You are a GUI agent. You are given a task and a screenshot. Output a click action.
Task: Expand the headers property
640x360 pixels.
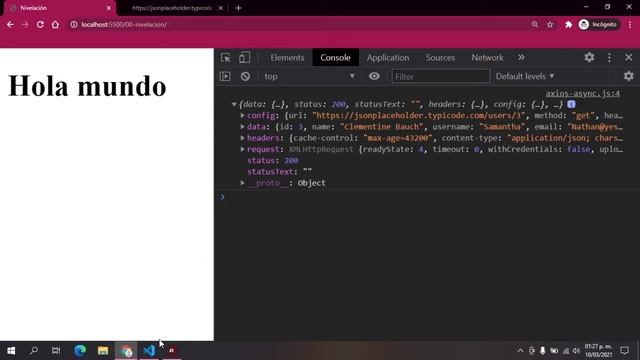click(242, 138)
